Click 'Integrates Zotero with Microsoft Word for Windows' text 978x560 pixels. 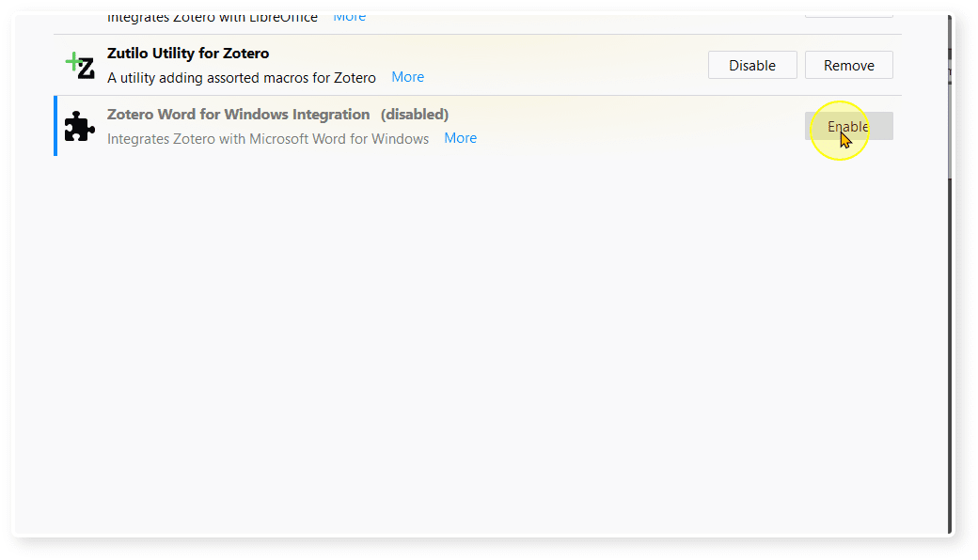(x=268, y=139)
